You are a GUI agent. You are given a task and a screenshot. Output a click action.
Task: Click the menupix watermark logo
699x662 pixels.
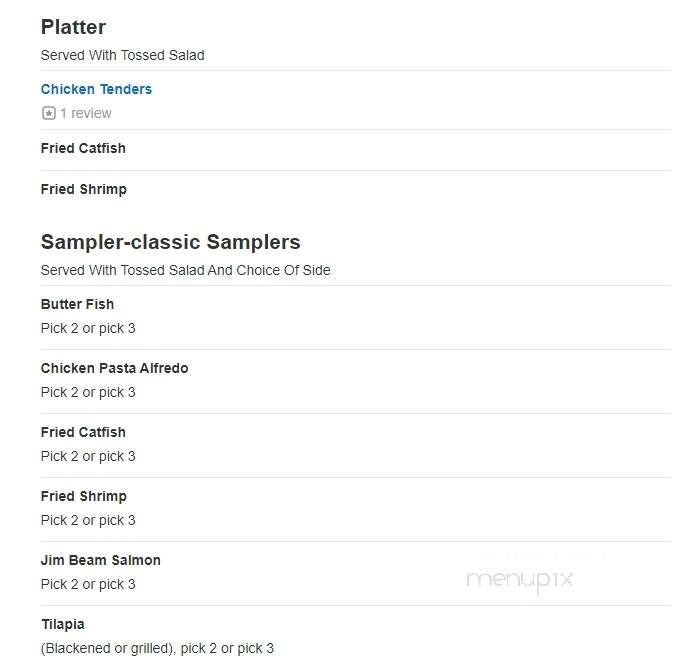[x=519, y=580]
